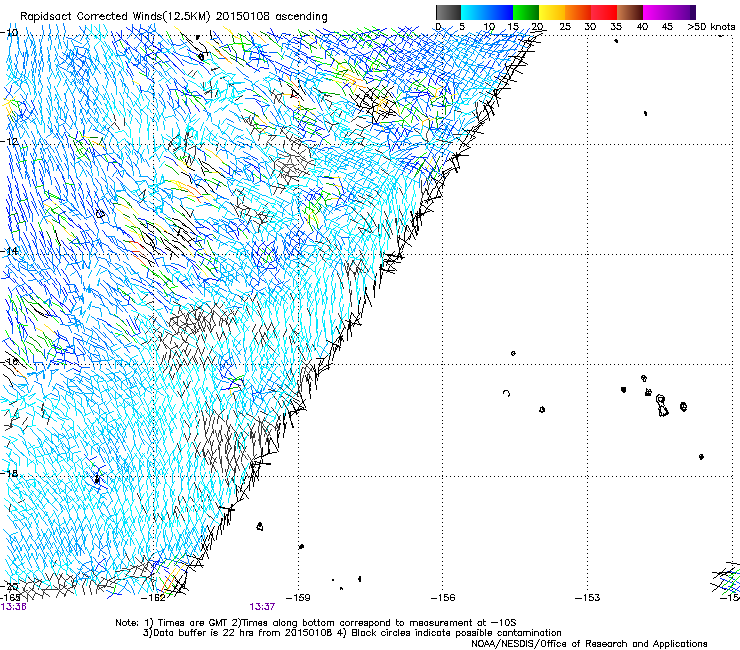
Task: Click the 'Data buffer is 22 hrs' note line
Action: point(352,633)
